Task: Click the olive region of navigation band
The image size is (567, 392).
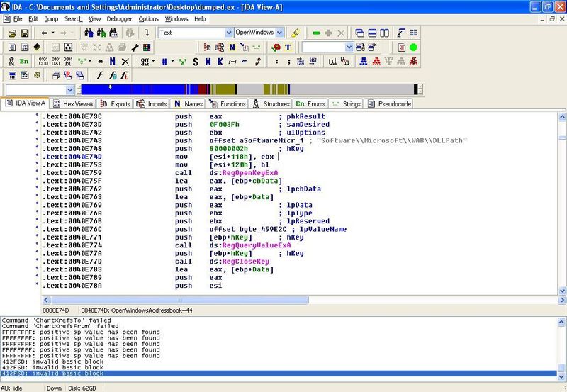Action: click(225, 89)
